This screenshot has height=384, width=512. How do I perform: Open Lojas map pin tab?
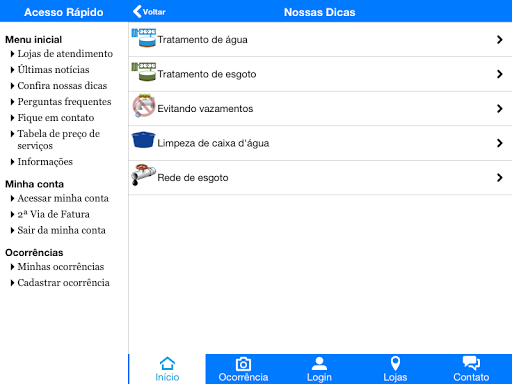pos(395,369)
